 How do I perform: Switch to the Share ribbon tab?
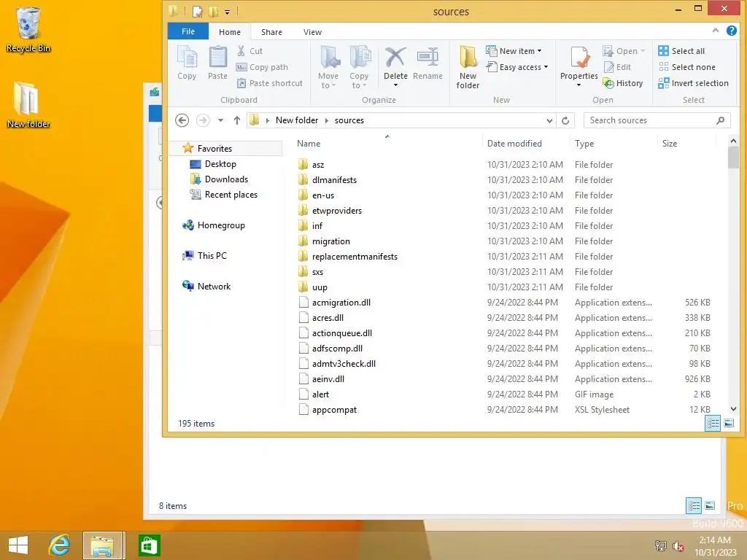(x=271, y=32)
